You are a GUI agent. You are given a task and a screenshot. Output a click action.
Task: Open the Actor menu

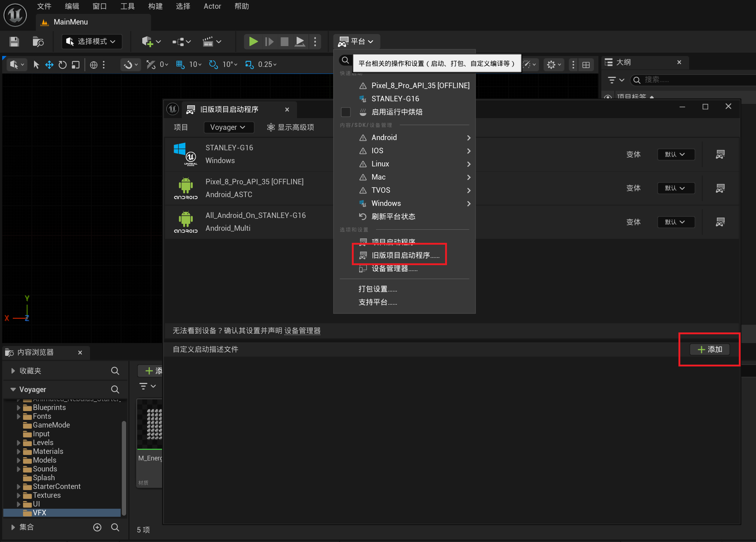(212, 6)
